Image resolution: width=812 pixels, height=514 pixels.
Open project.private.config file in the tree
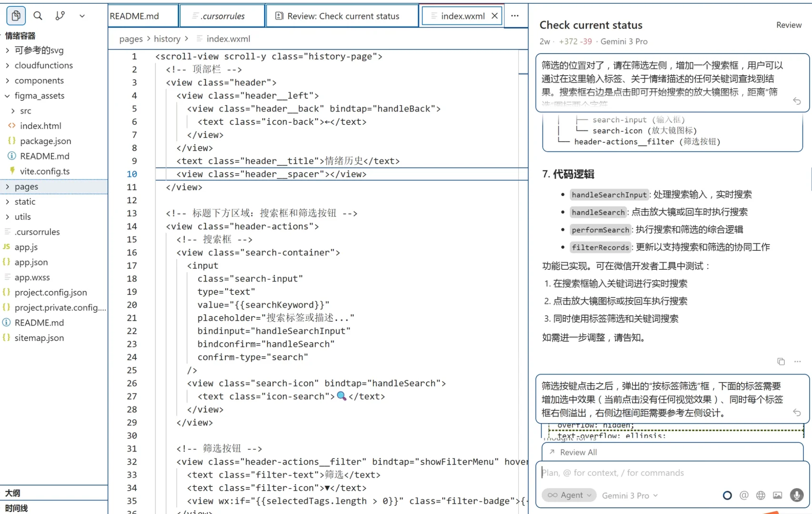pos(54,307)
